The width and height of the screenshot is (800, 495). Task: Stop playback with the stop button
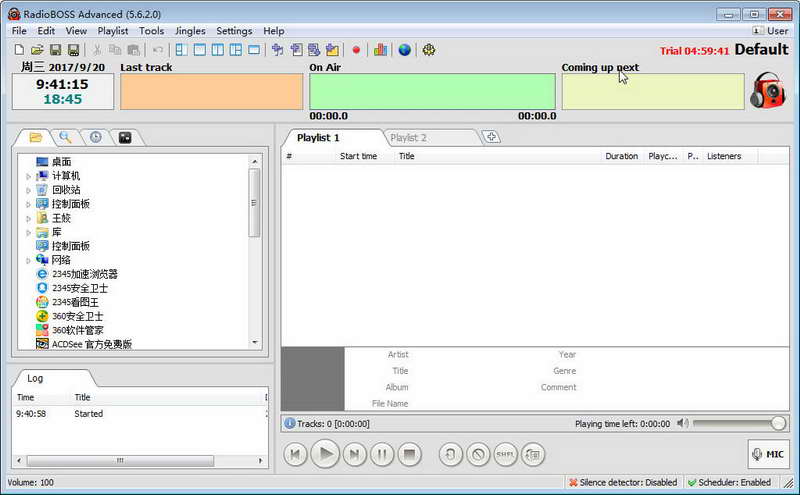pyautogui.click(x=409, y=454)
